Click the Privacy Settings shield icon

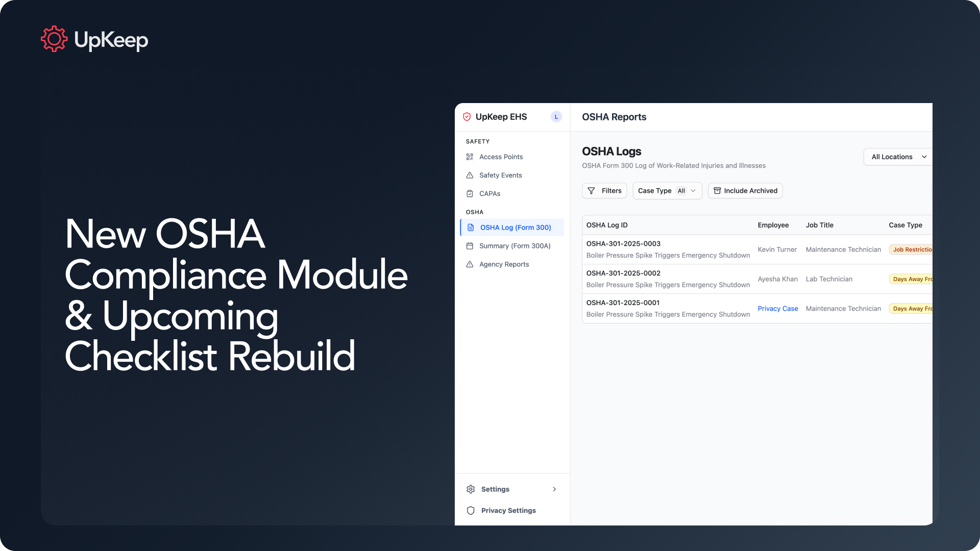pos(471,511)
